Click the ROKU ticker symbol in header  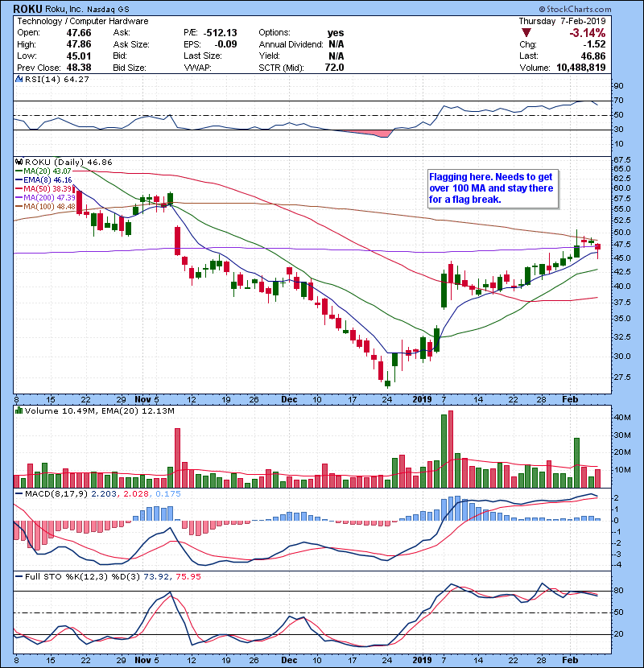point(27,9)
